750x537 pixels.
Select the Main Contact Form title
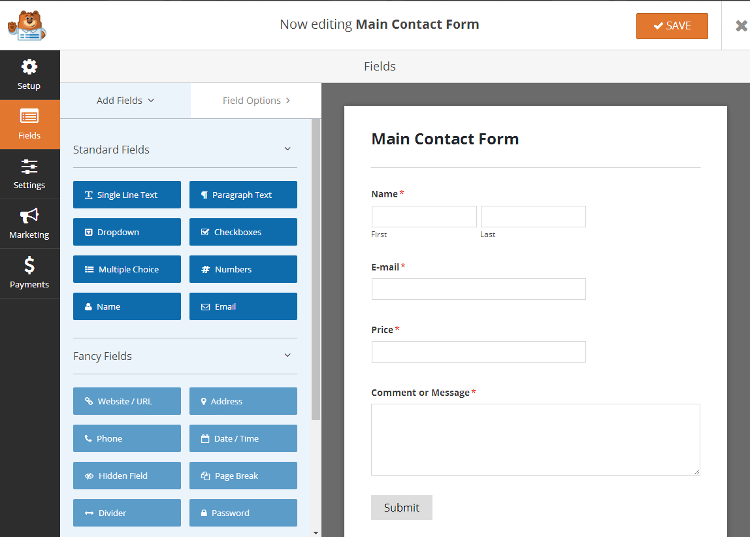coord(445,139)
